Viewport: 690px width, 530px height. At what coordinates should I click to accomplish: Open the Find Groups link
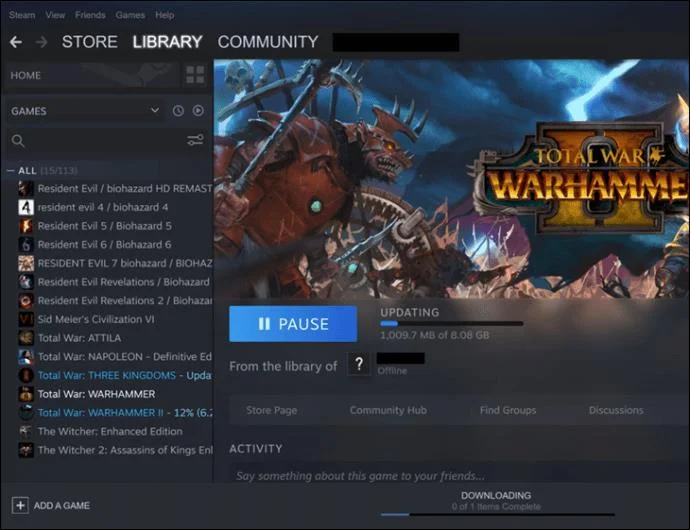(x=508, y=410)
